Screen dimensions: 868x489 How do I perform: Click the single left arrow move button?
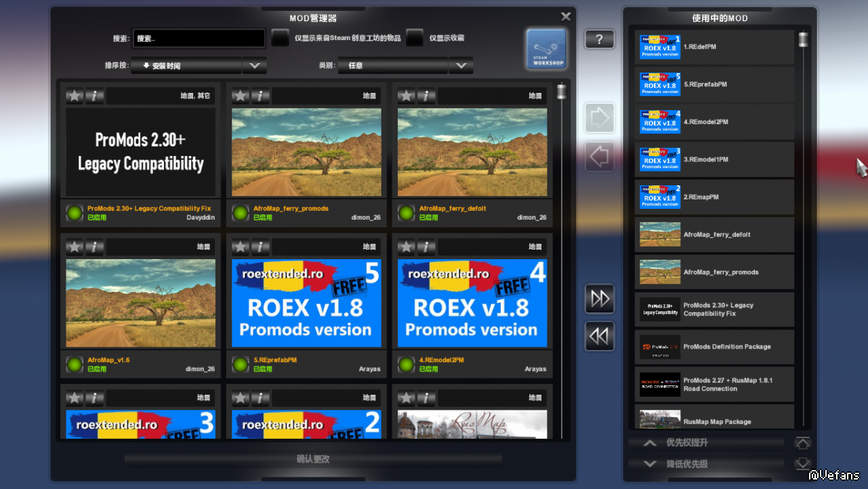click(x=600, y=157)
